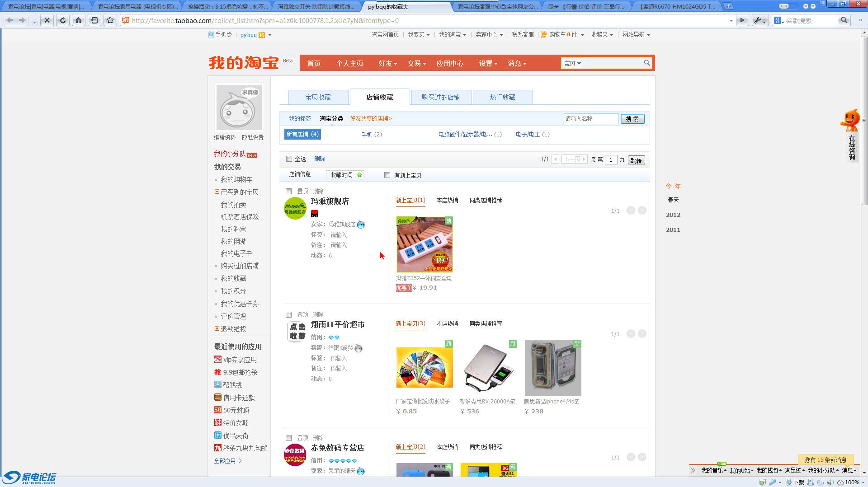Click Wangwang icon beside 祥雨it商贸 seller
The width and height of the screenshot is (868, 487).
point(359,348)
